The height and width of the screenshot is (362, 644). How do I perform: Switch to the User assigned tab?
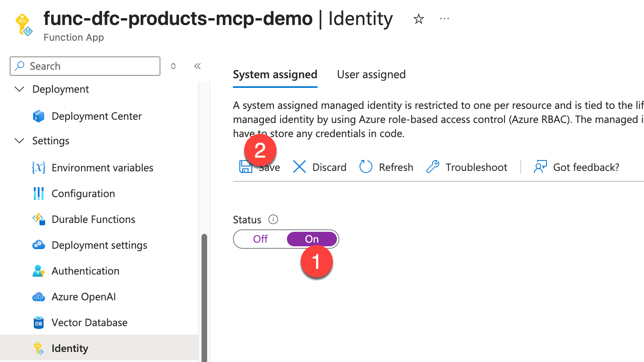click(x=371, y=75)
